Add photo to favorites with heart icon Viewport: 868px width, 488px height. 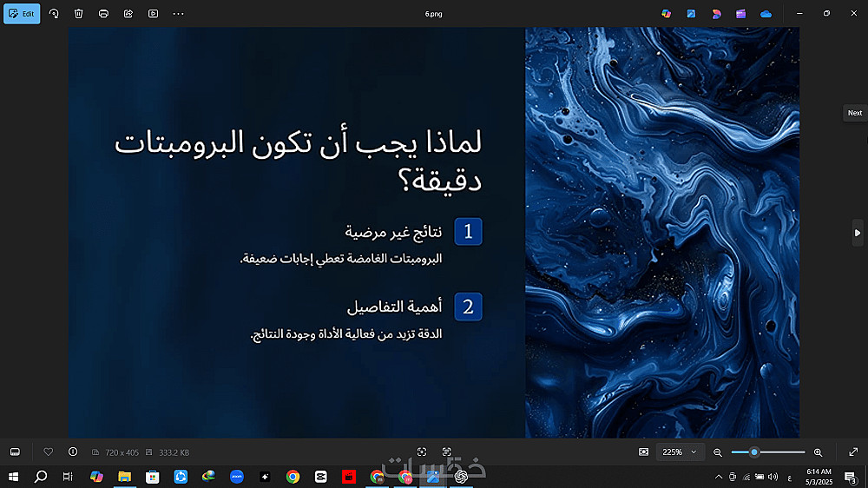click(x=48, y=452)
